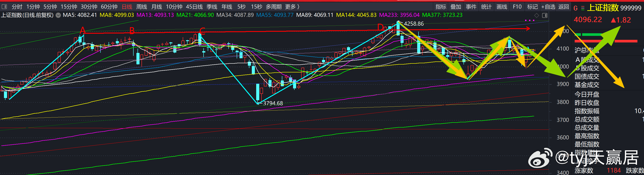Click the 总成交额 row label
The width and height of the screenshot is (644, 175).
point(587,119)
